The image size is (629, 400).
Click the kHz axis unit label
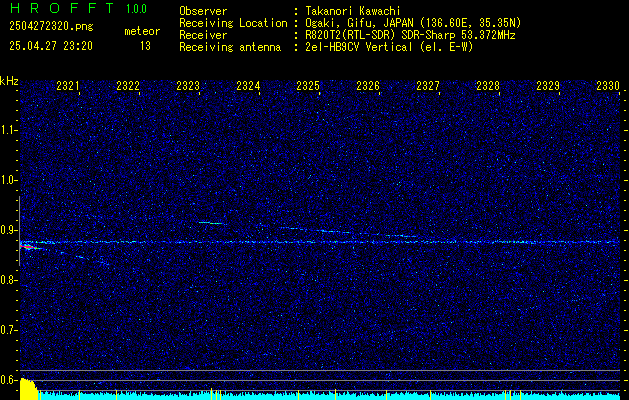(x=9, y=81)
